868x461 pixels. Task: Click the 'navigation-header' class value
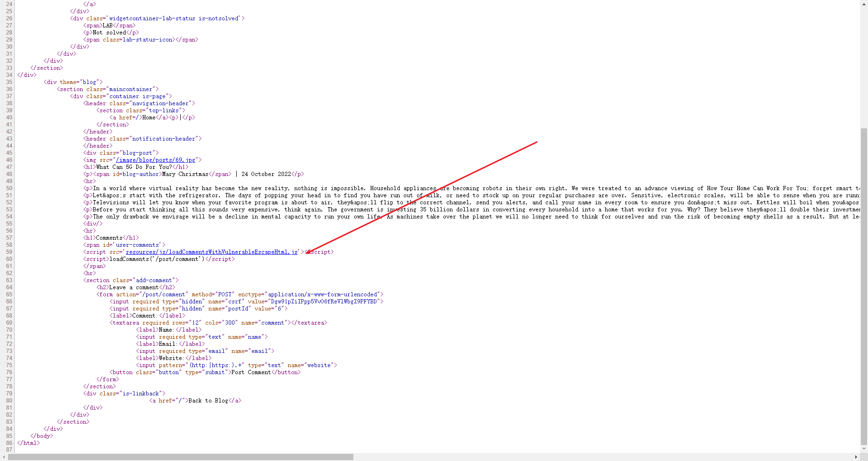[160, 103]
